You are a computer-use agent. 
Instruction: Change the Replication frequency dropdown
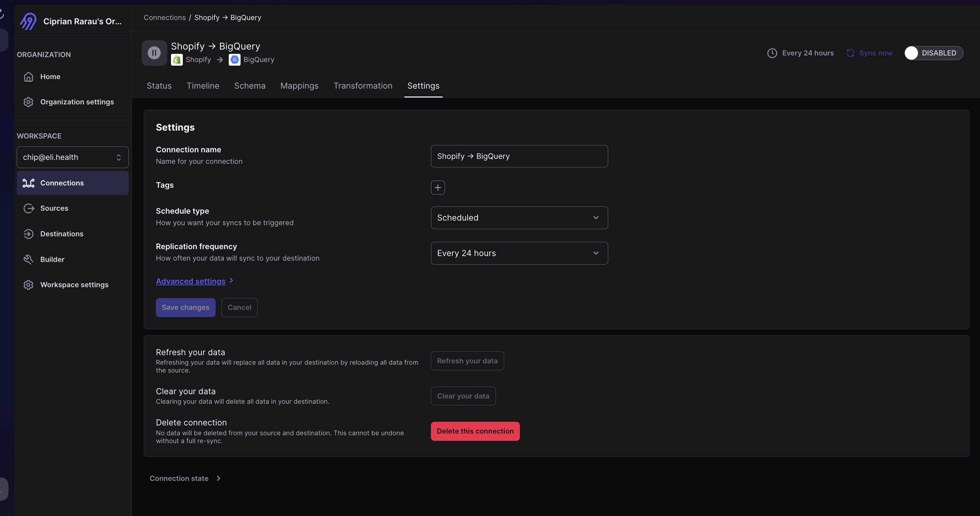[x=519, y=253]
